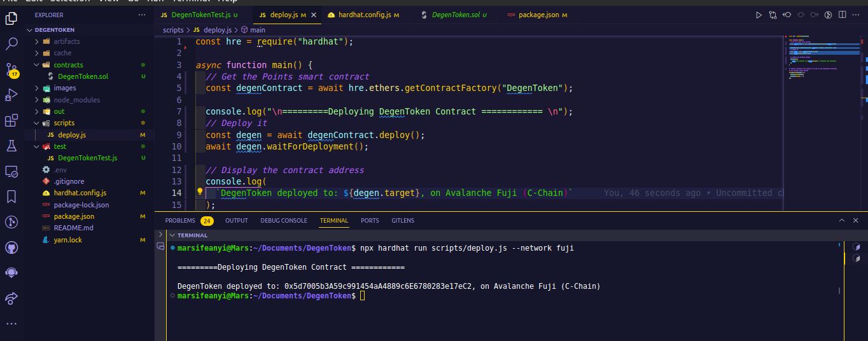Close the deploy.js tab

[x=313, y=15]
